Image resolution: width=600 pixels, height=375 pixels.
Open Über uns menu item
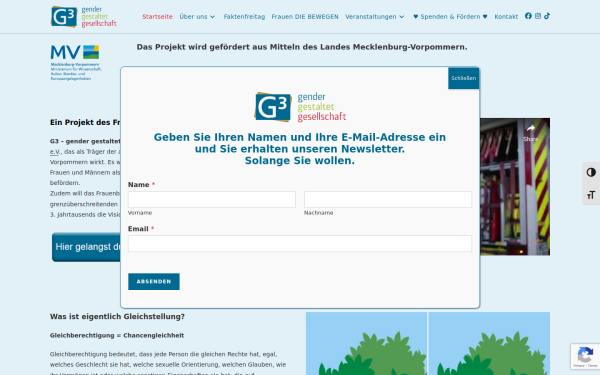tap(193, 17)
